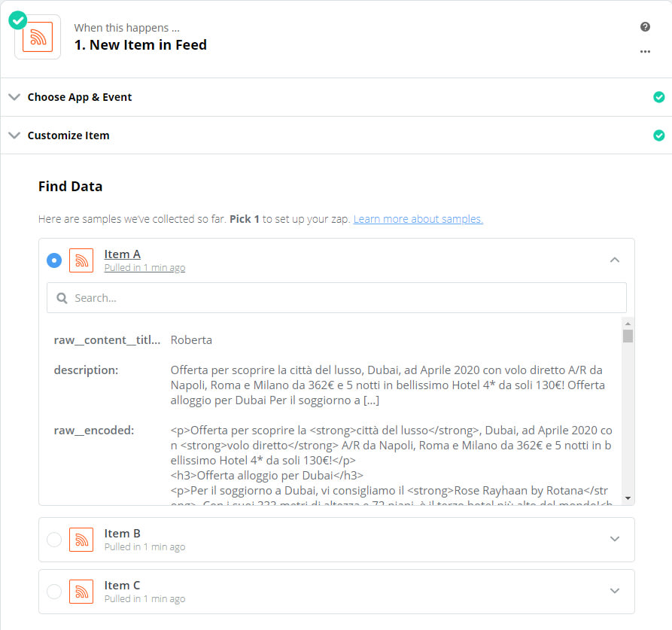Collapse the Item A sample details
The width and height of the screenshot is (672, 630).
point(615,260)
